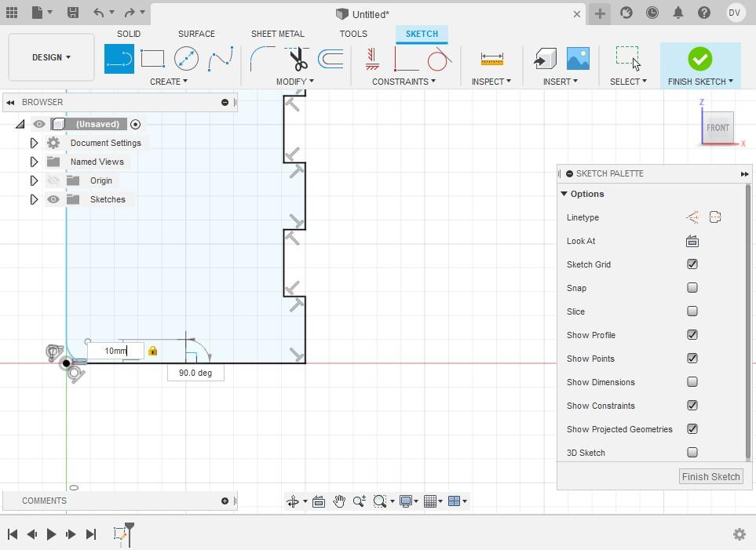Click the Save icon
Viewport: 756px width, 550px height.
click(x=73, y=13)
